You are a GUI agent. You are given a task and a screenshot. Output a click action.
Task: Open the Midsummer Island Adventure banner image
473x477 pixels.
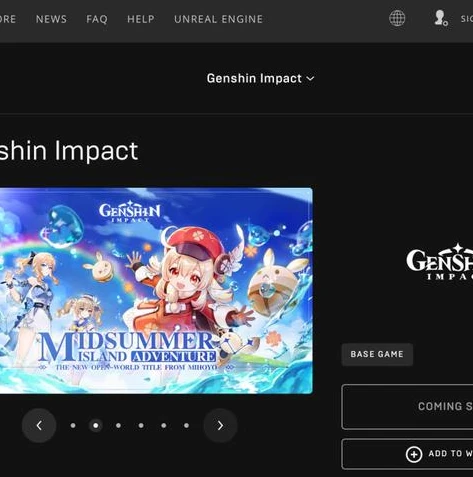click(x=156, y=291)
